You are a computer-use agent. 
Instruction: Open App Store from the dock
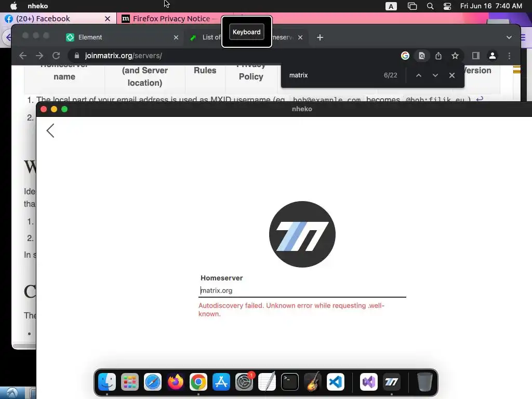pos(221,382)
